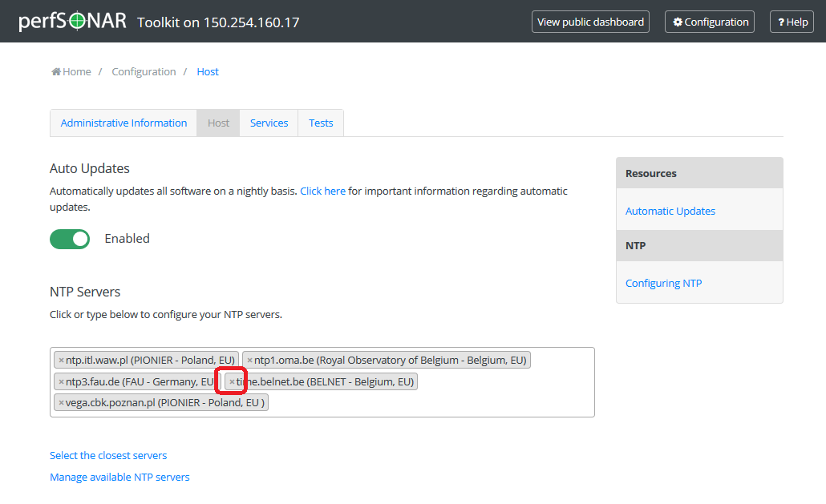Screen dimensions: 826x504
Task: Click vega.cbk.poznan.pl (PIONIER) tag text
Action: tap(165, 403)
